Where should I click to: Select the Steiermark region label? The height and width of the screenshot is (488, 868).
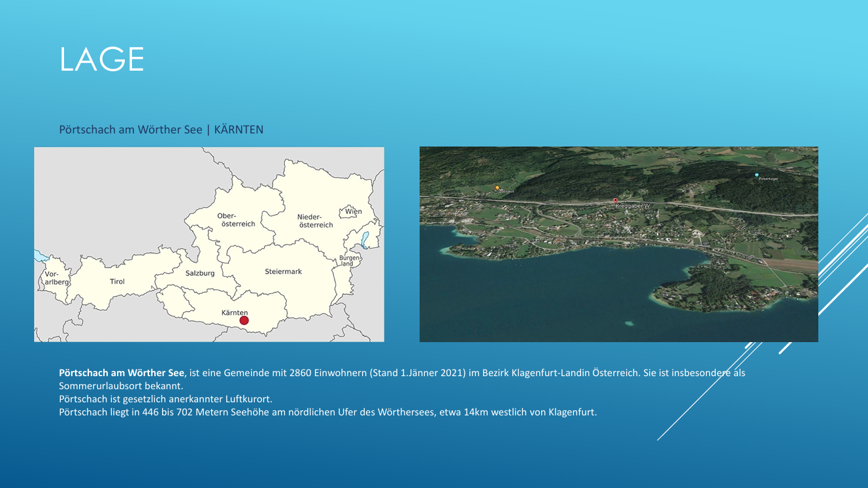tap(283, 271)
